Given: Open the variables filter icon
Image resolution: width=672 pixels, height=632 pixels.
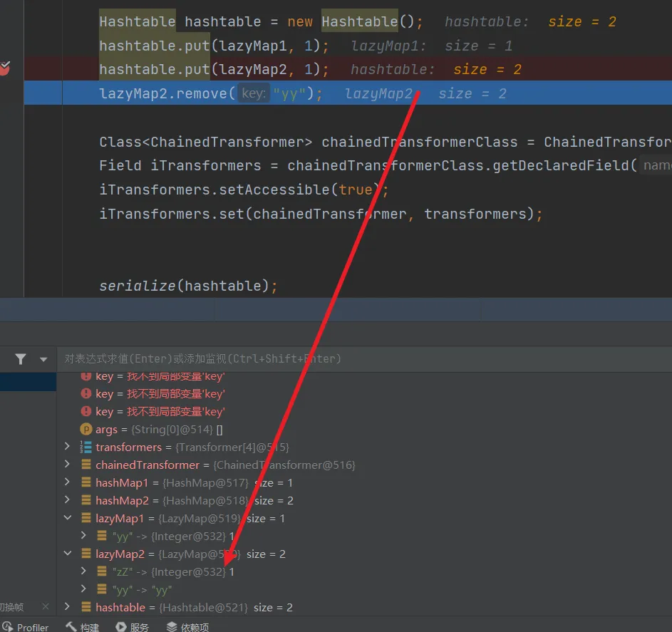Looking at the screenshot, I should [x=21, y=359].
